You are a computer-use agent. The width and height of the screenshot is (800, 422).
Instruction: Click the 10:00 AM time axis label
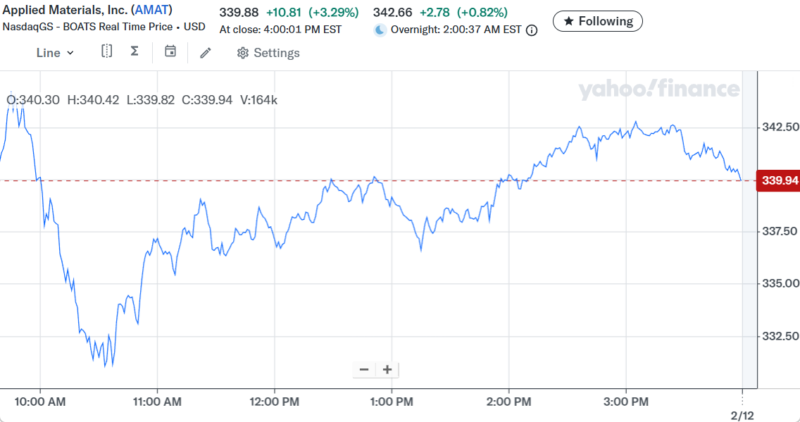coord(40,402)
